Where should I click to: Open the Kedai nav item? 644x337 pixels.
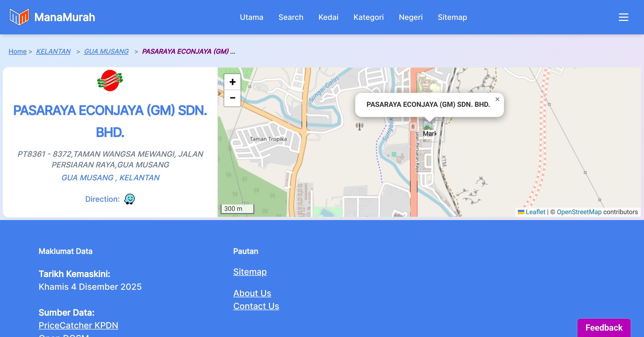(x=328, y=17)
